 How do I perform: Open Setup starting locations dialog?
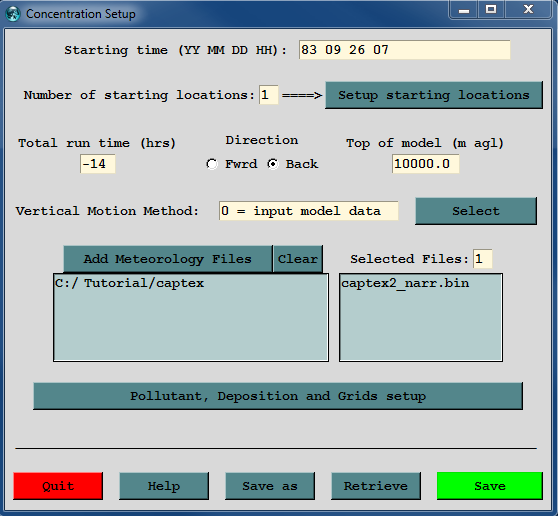coord(434,95)
